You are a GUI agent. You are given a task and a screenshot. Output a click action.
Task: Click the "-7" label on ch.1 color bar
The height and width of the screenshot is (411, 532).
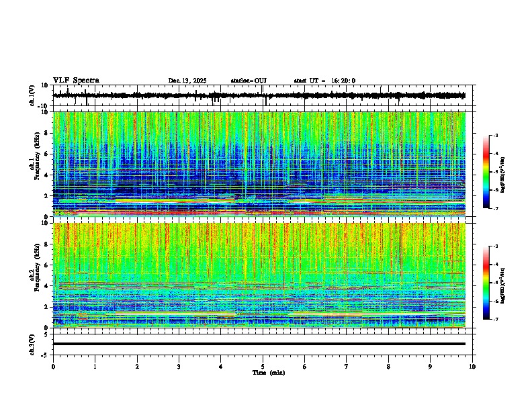[496, 208]
